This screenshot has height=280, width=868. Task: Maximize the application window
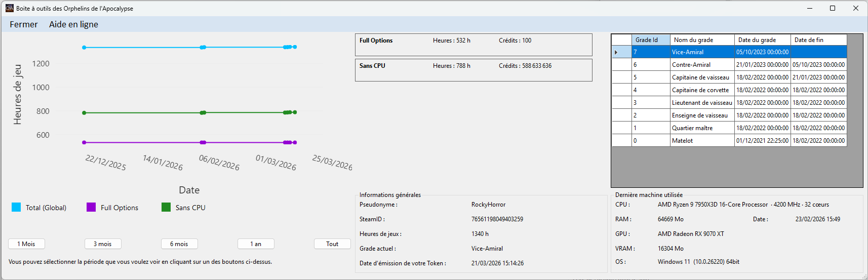(833, 8)
